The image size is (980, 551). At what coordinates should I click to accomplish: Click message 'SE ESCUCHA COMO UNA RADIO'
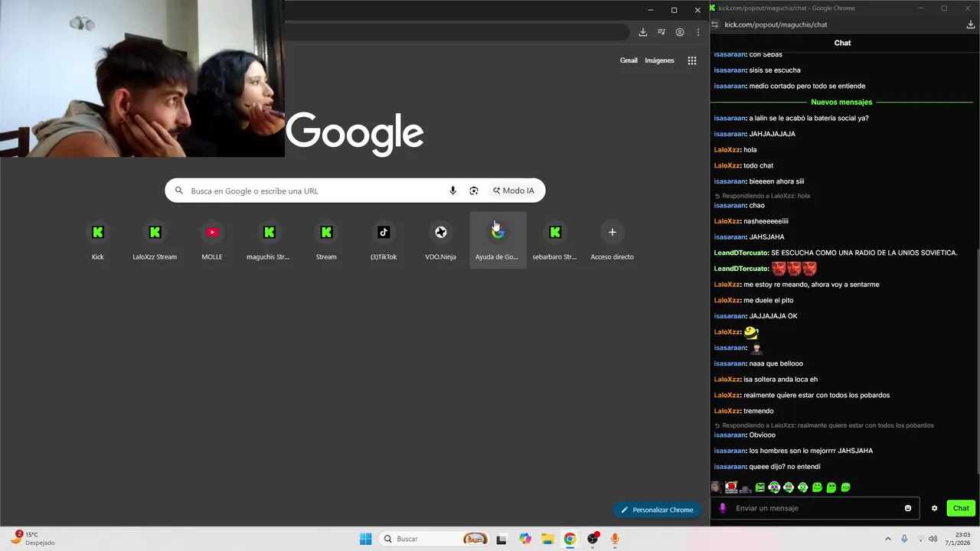[864, 253]
